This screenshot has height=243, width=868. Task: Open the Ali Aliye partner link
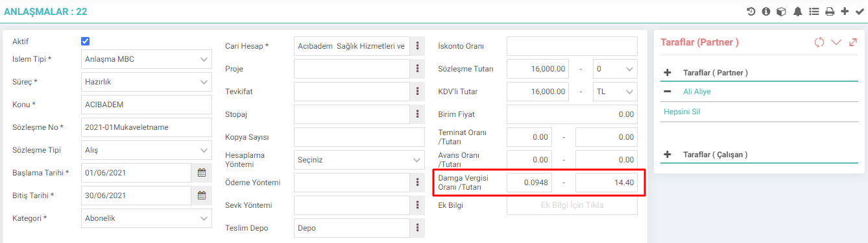697,92
